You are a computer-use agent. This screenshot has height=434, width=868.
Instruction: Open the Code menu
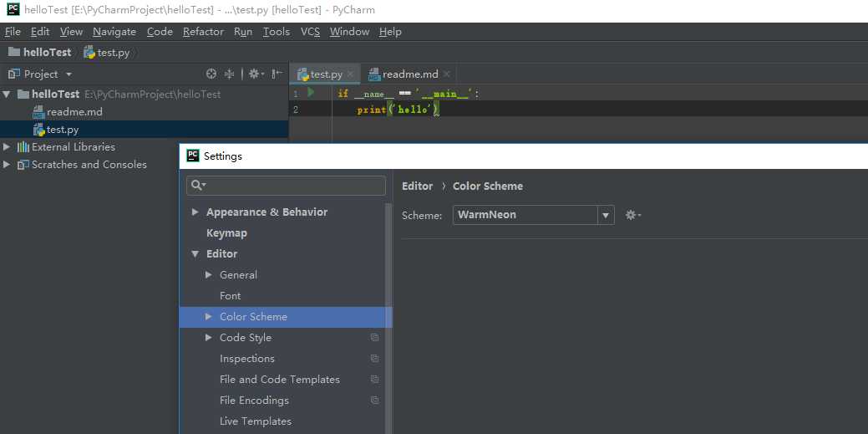pos(160,32)
